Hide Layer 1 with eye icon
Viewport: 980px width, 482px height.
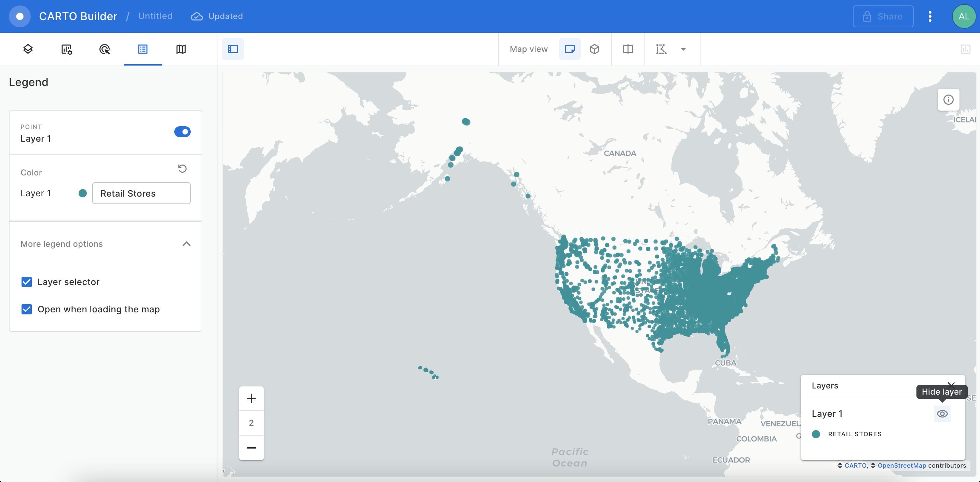tap(942, 414)
